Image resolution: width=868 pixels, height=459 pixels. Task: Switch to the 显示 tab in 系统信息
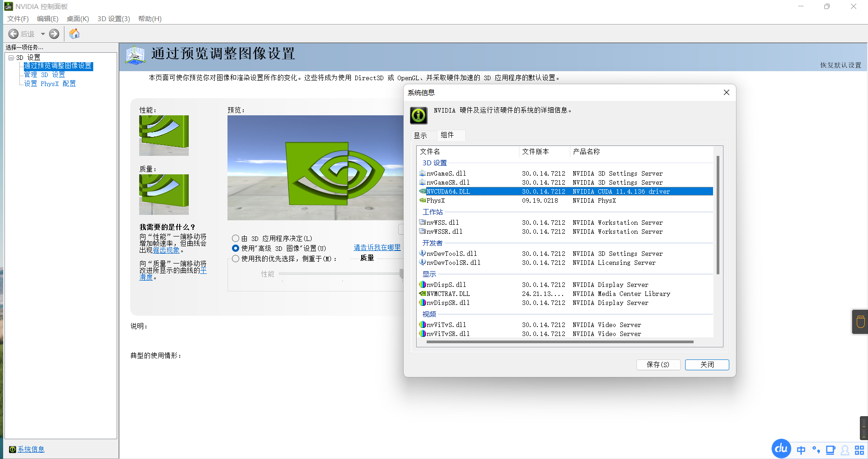coord(420,136)
